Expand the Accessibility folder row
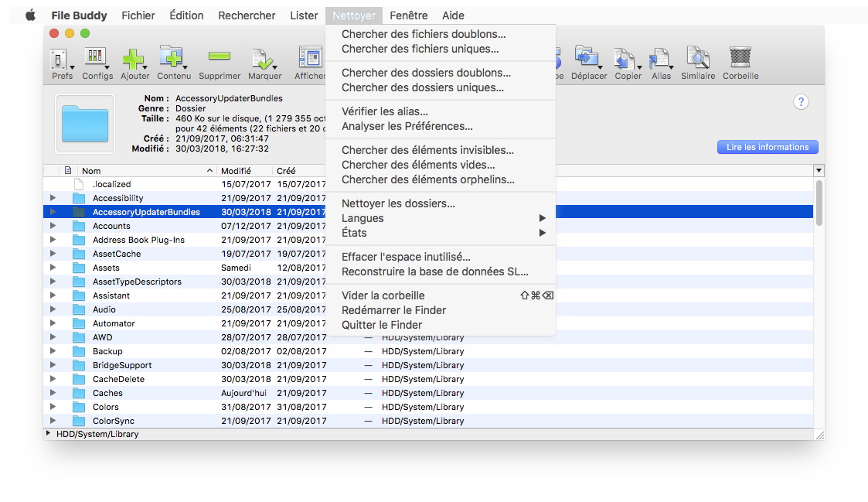This screenshot has width=868, height=502. [53, 198]
